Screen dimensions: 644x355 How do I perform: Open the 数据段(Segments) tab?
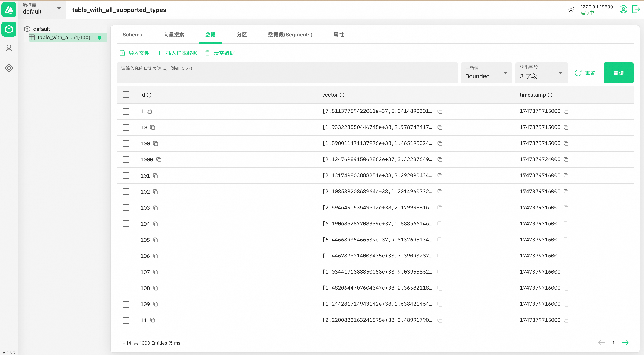290,35
